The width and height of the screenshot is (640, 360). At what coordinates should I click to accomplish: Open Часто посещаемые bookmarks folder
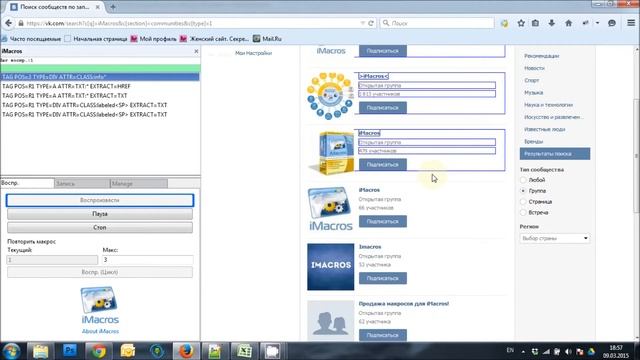click(31, 39)
